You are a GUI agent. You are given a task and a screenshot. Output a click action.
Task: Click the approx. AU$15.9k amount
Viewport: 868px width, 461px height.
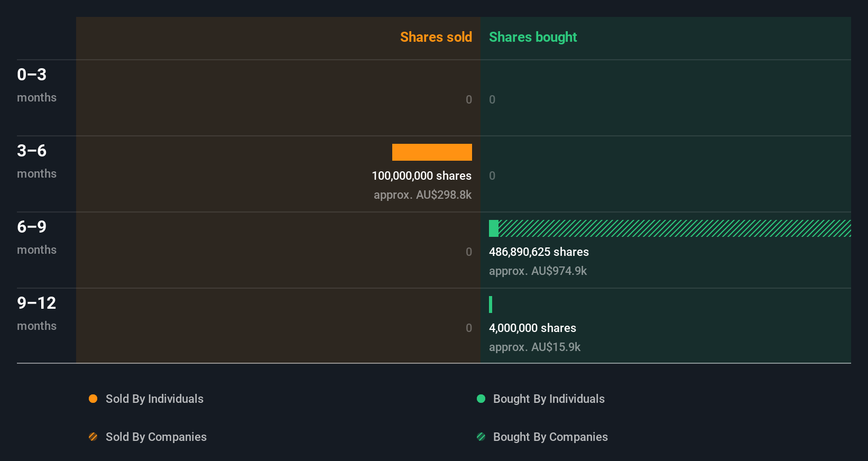(534, 347)
